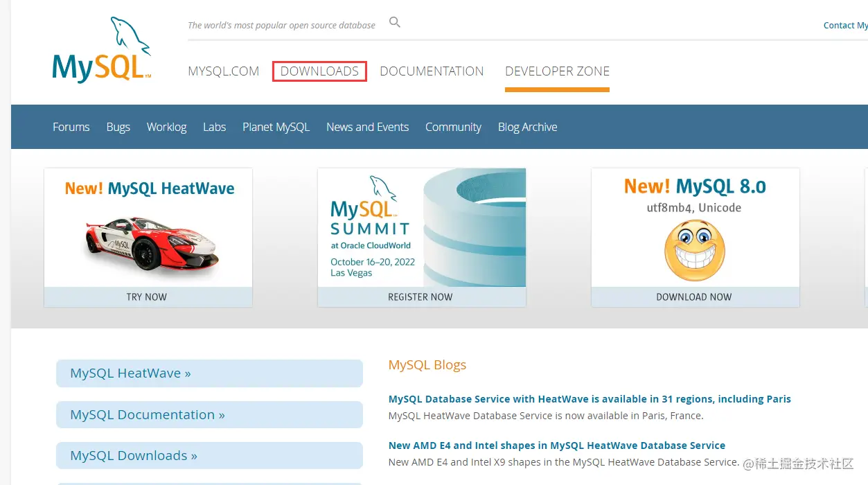The width and height of the screenshot is (868, 485).
Task: Select the DEVELOPER ZONE tab
Action: pos(557,71)
